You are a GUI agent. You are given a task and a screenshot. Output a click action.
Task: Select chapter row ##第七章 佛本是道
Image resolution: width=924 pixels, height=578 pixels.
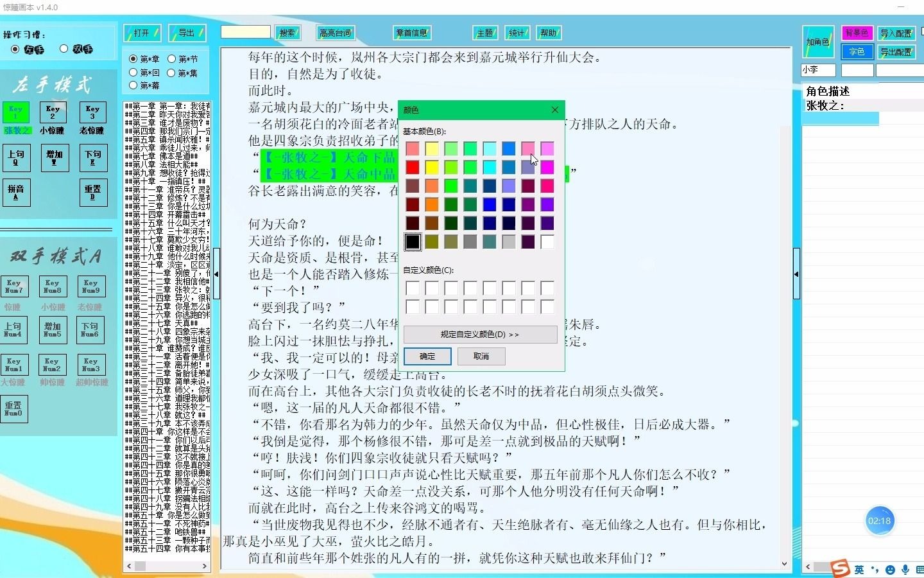click(x=167, y=155)
